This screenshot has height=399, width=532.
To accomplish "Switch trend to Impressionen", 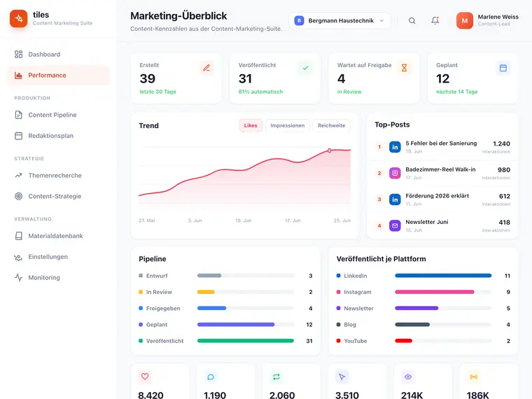I will coord(288,125).
